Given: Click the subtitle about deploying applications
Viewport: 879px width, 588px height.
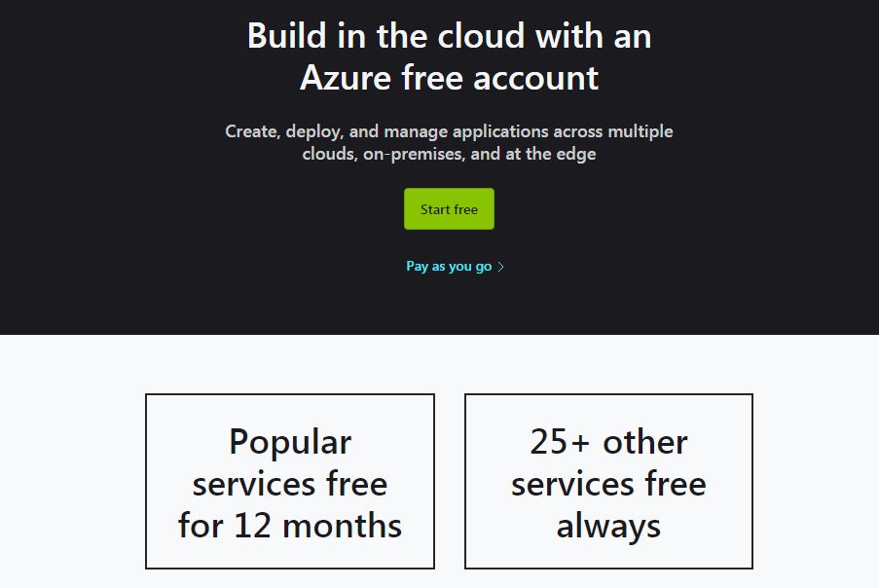Looking at the screenshot, I should click(448, 142).
